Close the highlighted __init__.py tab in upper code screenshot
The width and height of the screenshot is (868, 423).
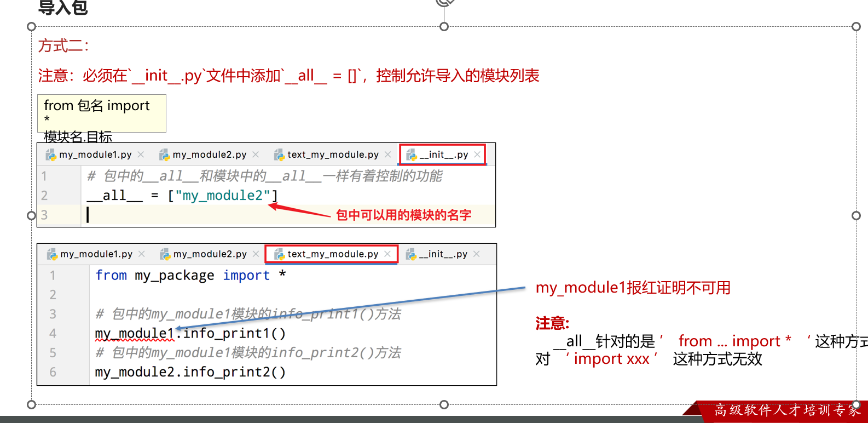point(477,155)
